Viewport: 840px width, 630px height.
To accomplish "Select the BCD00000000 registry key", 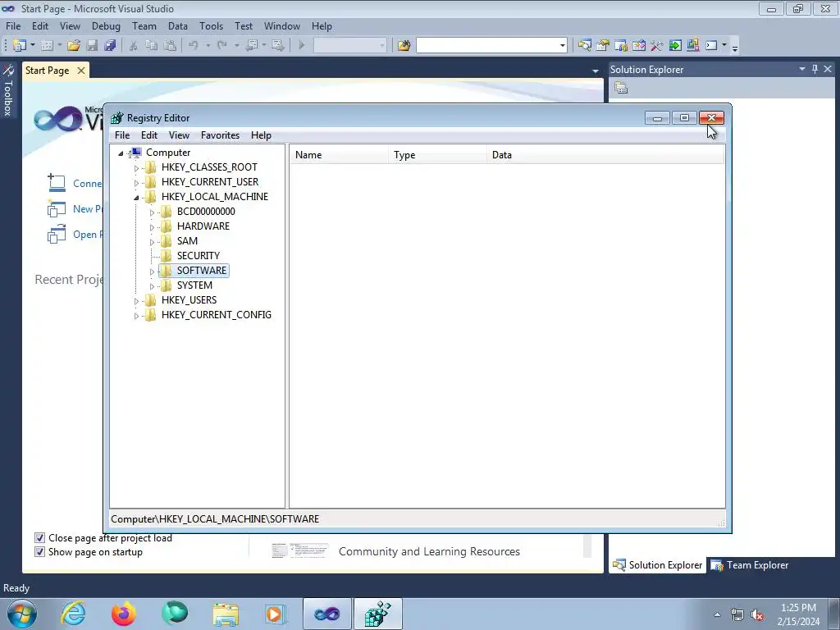I will [x=206, y=211].
